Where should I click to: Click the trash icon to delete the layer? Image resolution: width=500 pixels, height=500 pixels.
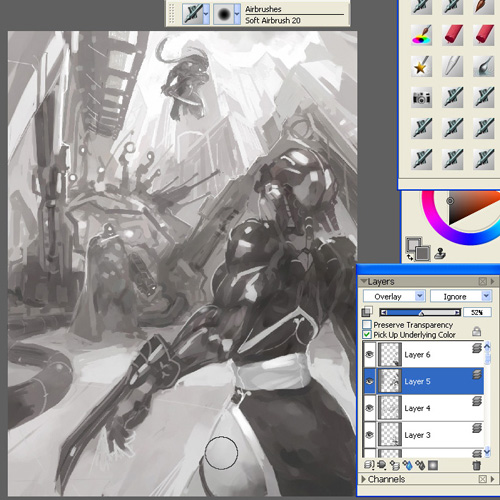[x=477, y=465]
